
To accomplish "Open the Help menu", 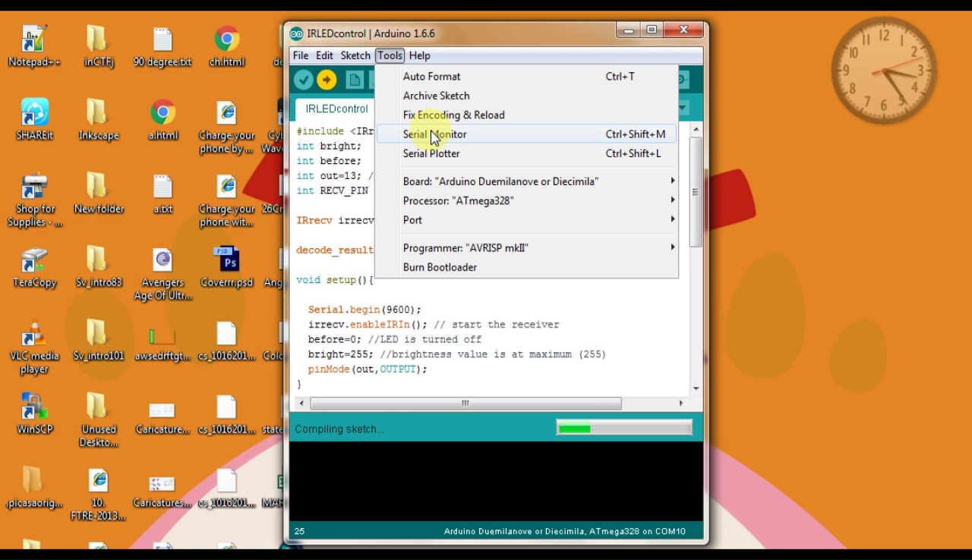I will [x=419, y=55].
